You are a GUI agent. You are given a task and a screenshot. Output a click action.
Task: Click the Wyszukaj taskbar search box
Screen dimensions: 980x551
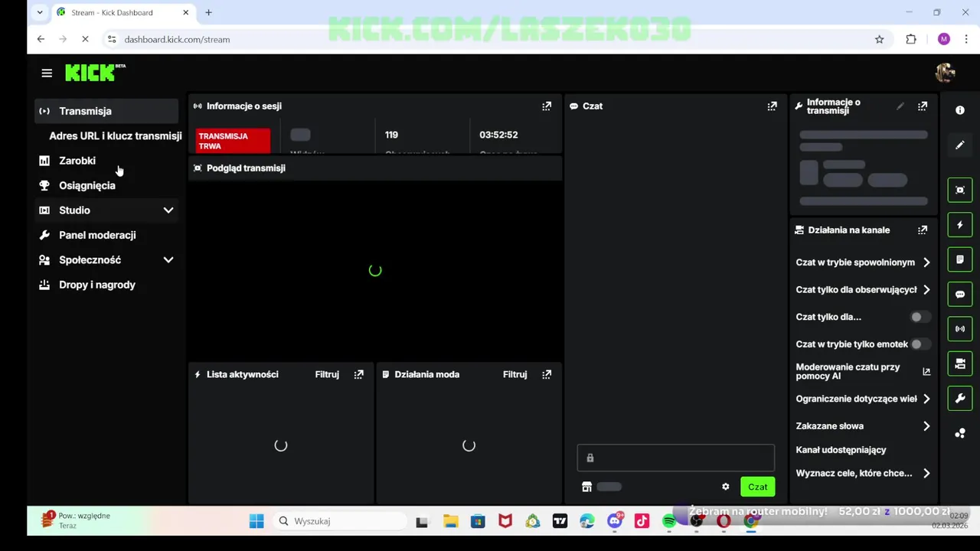pos(340,521)
